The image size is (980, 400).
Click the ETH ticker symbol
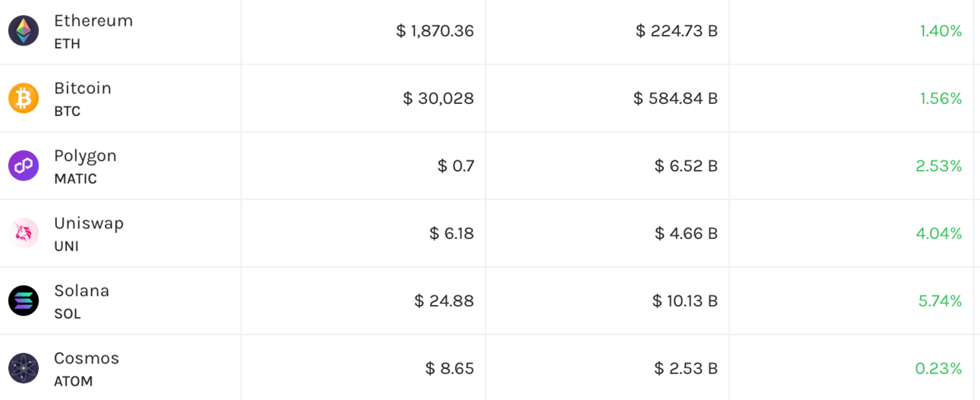[67, 44]
